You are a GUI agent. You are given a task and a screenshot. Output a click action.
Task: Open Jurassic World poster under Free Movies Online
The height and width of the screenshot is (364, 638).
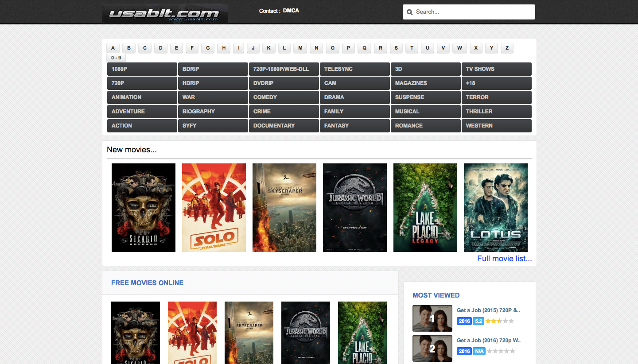click(x=306, y=333)
